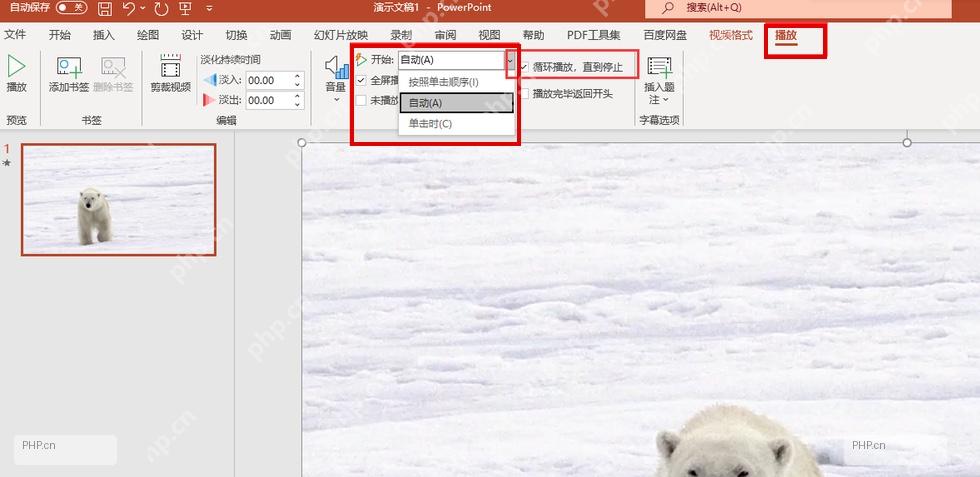Click the 插入题注 insert captions icon
The height and width of the screenshot is (477, 980).
click(x=659, y=68)
